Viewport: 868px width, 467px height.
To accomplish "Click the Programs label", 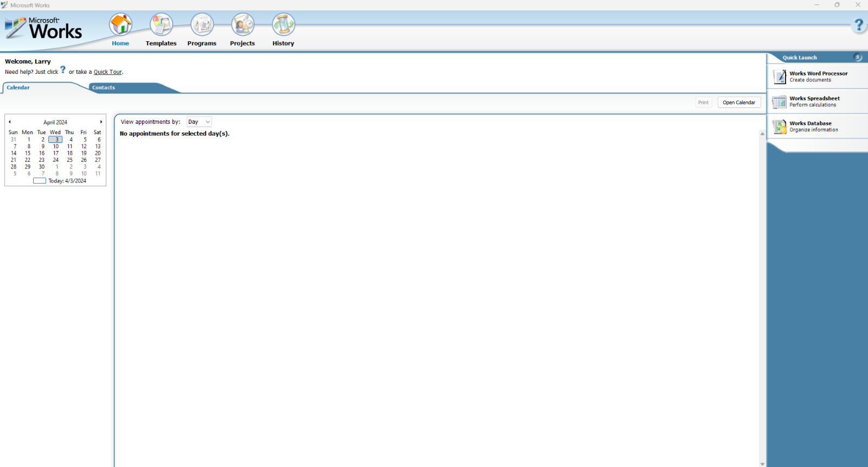I will click(202, 43).
